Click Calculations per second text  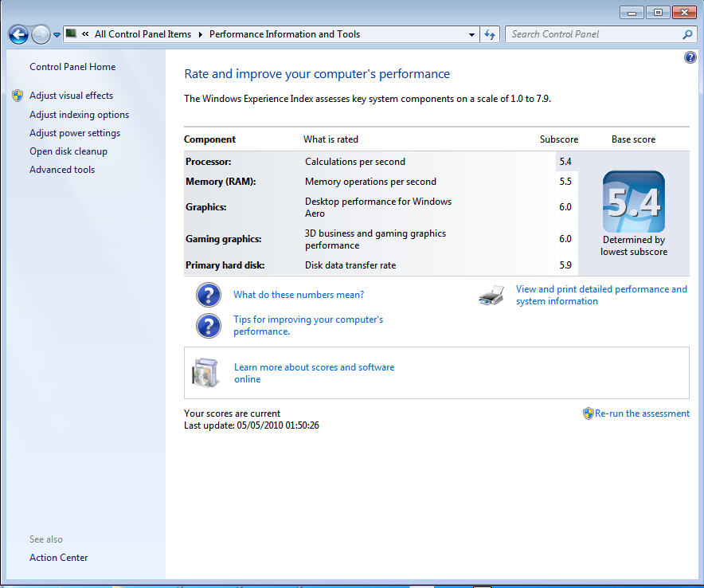click(x=355, y=162)
